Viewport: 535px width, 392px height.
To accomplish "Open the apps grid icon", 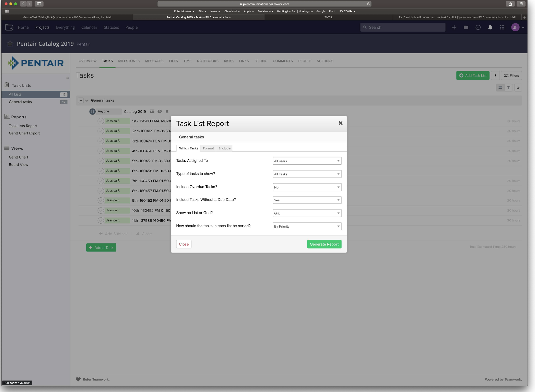I will (x=502, y=27).
